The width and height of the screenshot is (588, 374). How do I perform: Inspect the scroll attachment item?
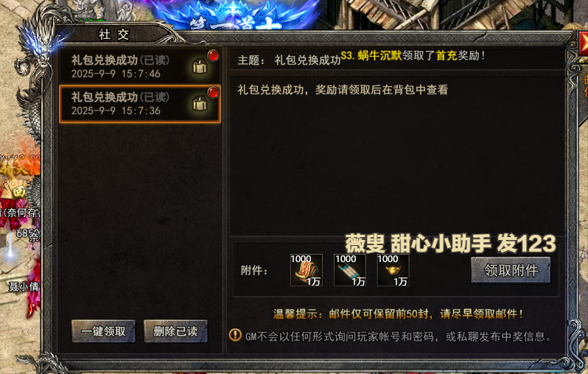pyautogui.click(x=350, y=270)
